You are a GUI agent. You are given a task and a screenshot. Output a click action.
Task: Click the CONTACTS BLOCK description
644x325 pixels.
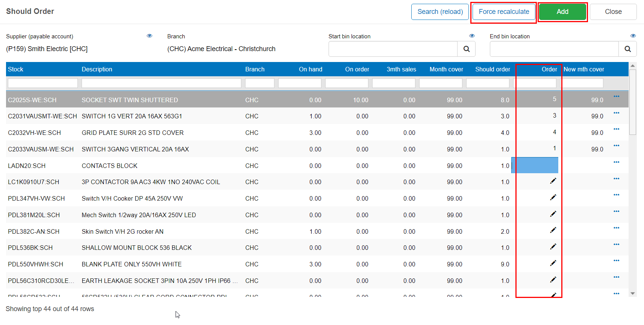point(109,166)
